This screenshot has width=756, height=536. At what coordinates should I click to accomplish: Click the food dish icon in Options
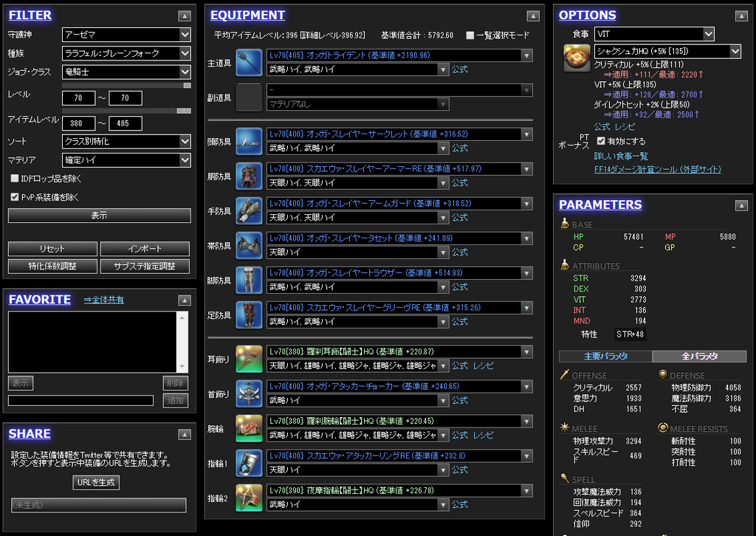(577, 58)
